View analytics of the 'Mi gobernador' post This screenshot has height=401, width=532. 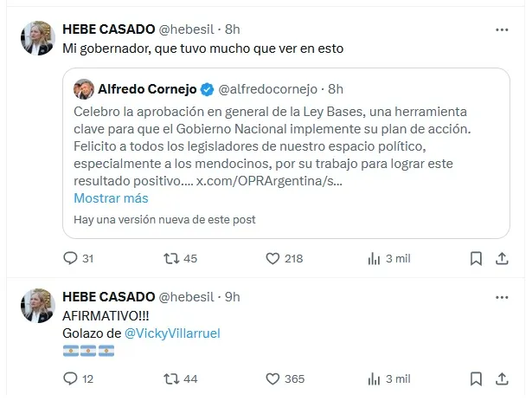click(x=375, y=258)
